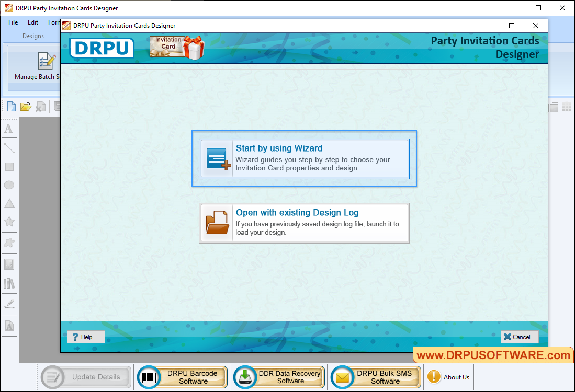The image size is (575, 392).
Task: Click the folder icon for existing Design Log
Action: click(x=217, y=223)
